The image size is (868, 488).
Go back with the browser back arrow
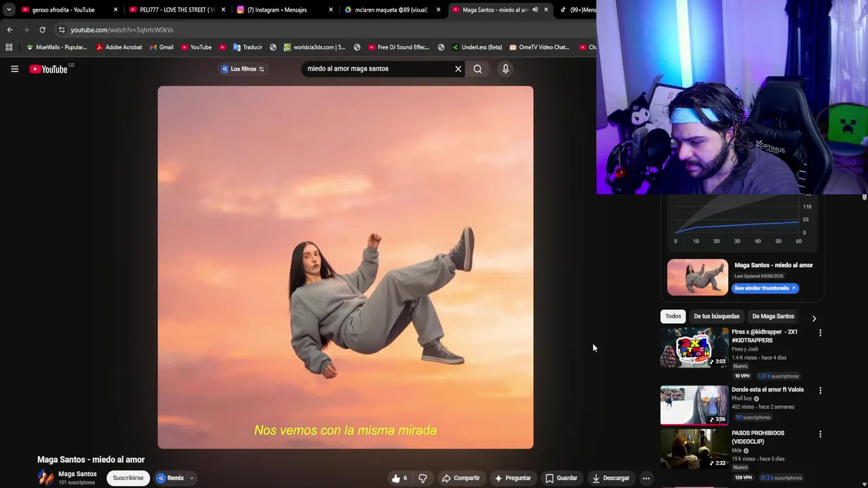coord(9,30)
